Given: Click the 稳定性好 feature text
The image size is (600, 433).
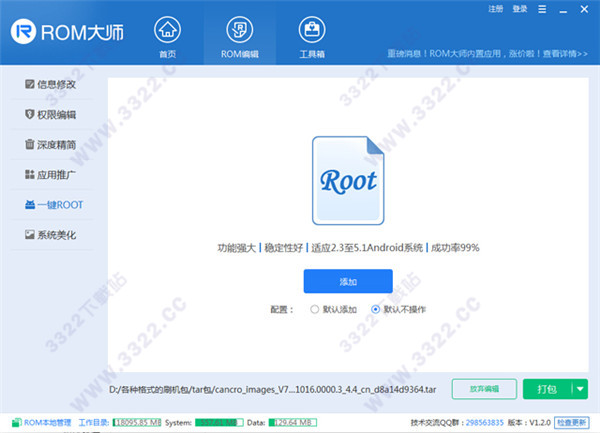Looking at the screenshot, I should (x=283, y=248).
